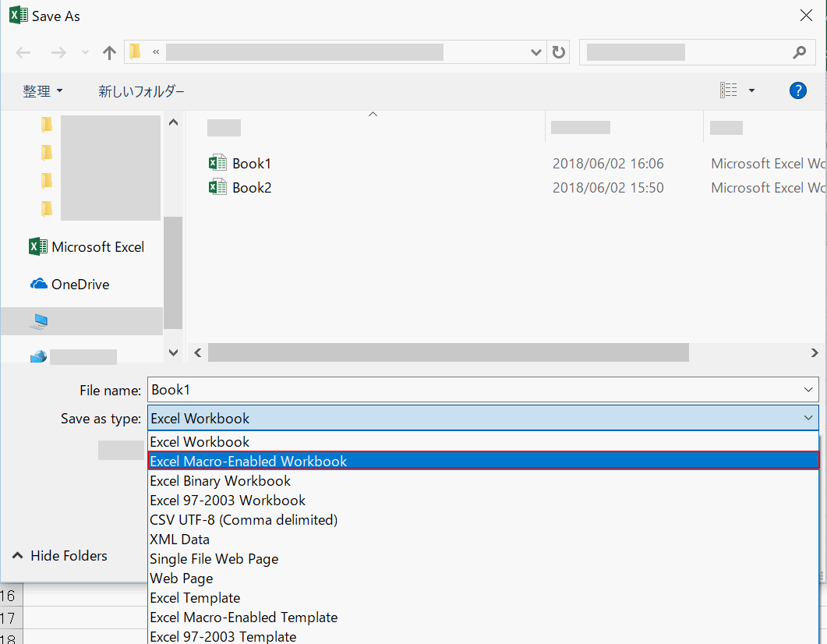Click Book1 modified date 2018/06/02 16:06
Image resolution: width=827 pixels, height=644 pixels.
click(x=608, y=164)
